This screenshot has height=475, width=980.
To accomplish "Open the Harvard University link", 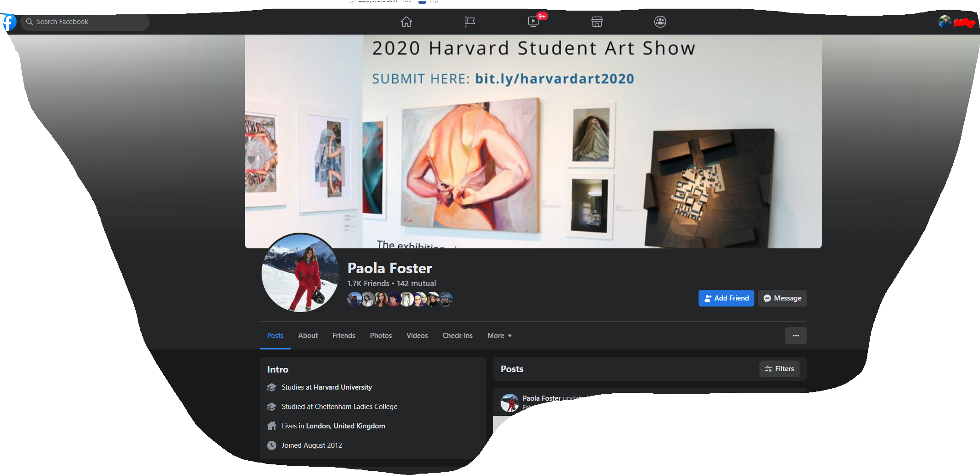I will [343, 387].
